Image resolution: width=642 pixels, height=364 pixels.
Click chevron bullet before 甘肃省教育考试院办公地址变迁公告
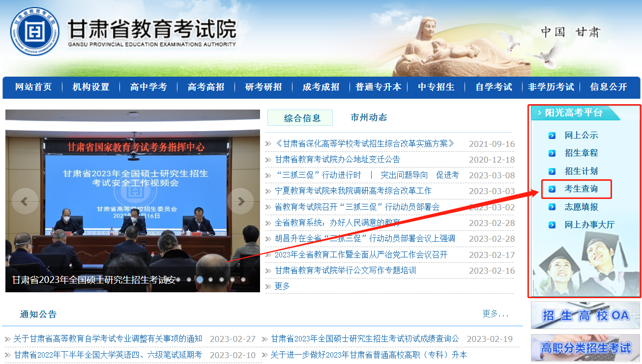tap(268, 160)
